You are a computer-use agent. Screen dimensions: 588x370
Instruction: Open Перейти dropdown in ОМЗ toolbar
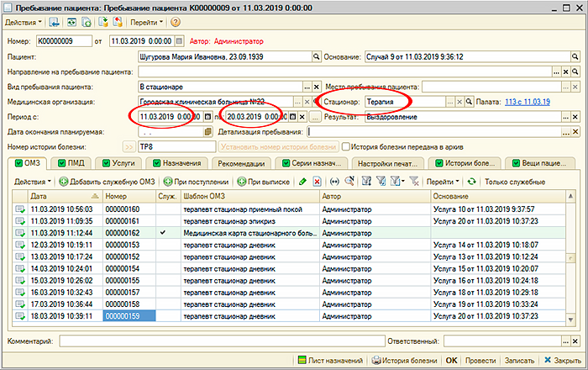pos(443,182)
